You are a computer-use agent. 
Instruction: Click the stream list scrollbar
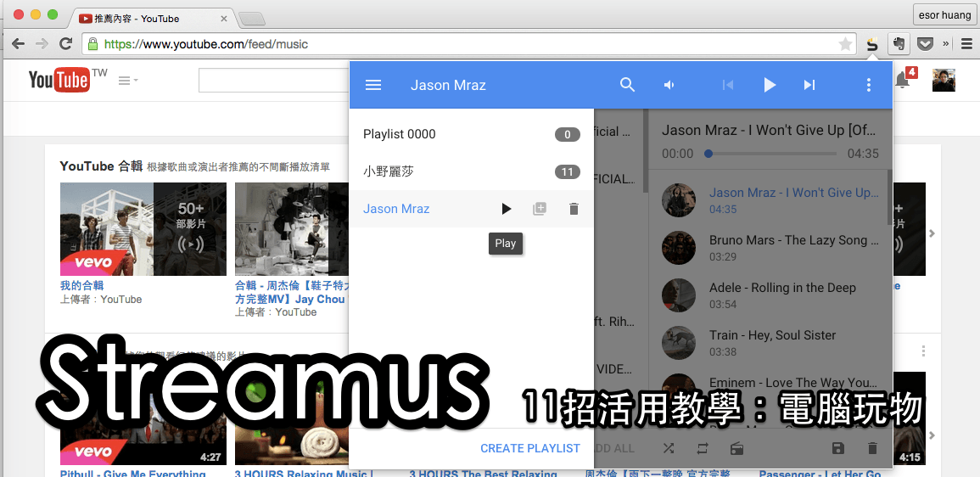tap(890, 197)
